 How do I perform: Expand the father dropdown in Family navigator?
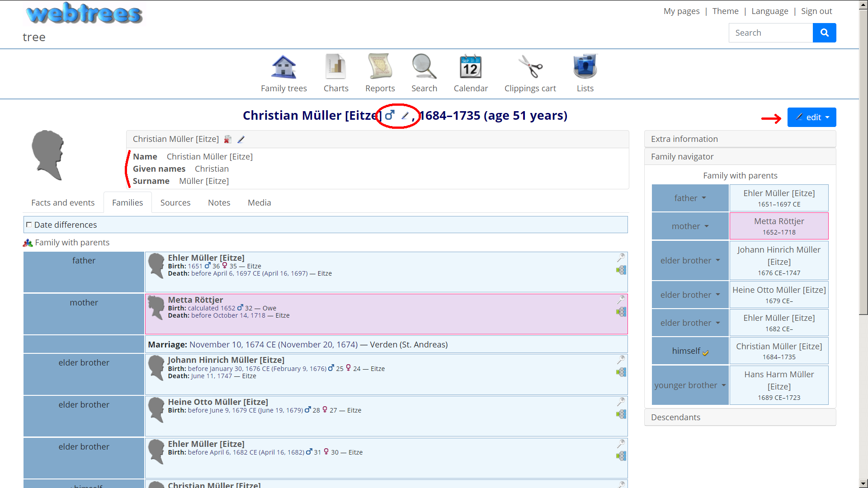(690, 198)
